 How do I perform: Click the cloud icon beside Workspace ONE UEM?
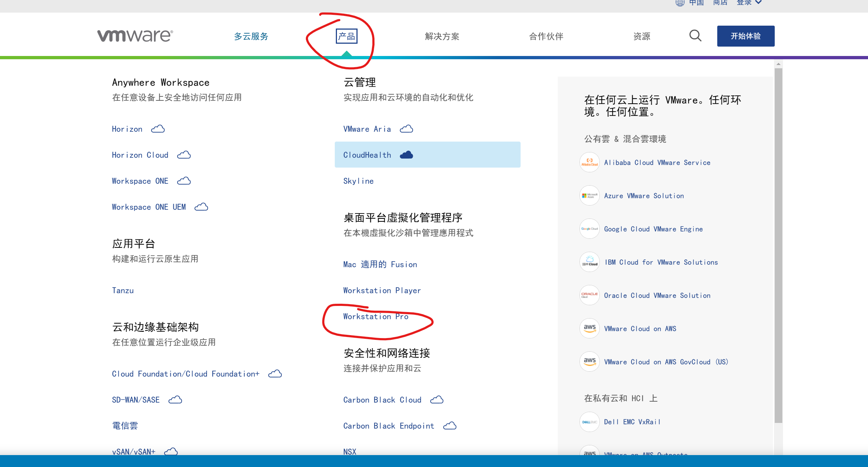coord(201,207)
